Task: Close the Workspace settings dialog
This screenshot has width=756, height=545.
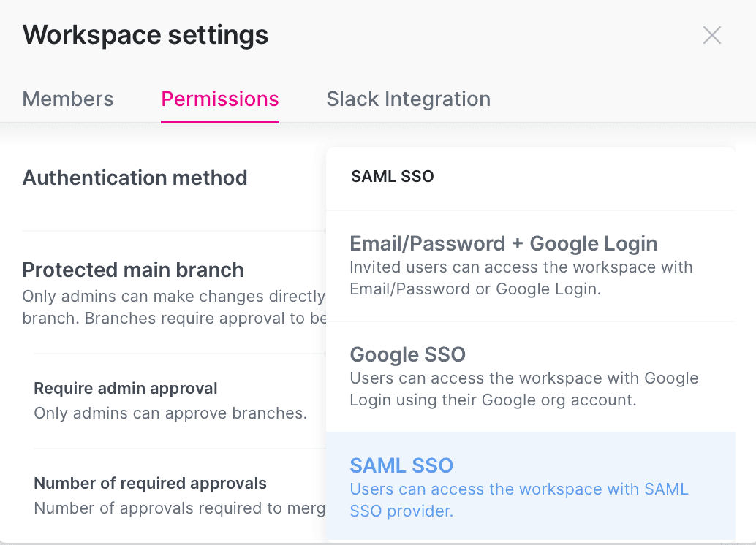Action: [711, 34]
